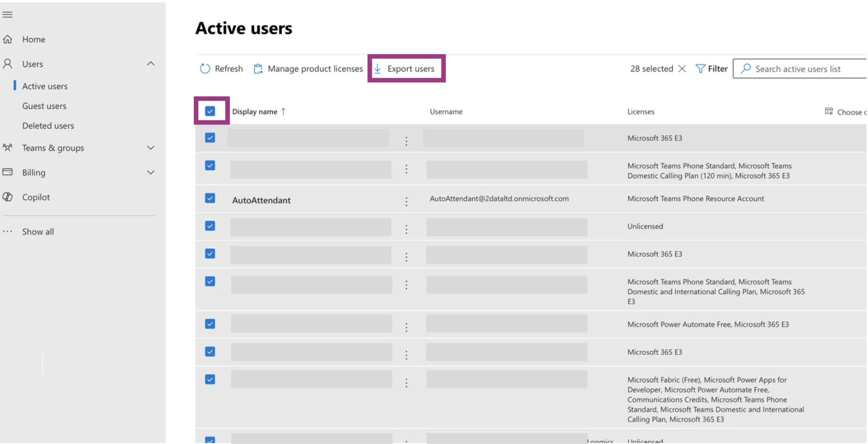Click the Refresh circular arrow icon
Viewport: 868px width, 444px height.
205,69
